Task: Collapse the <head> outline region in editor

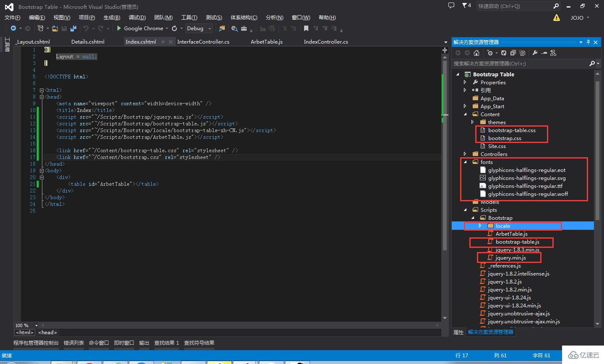Action: (x=42, y=97)
